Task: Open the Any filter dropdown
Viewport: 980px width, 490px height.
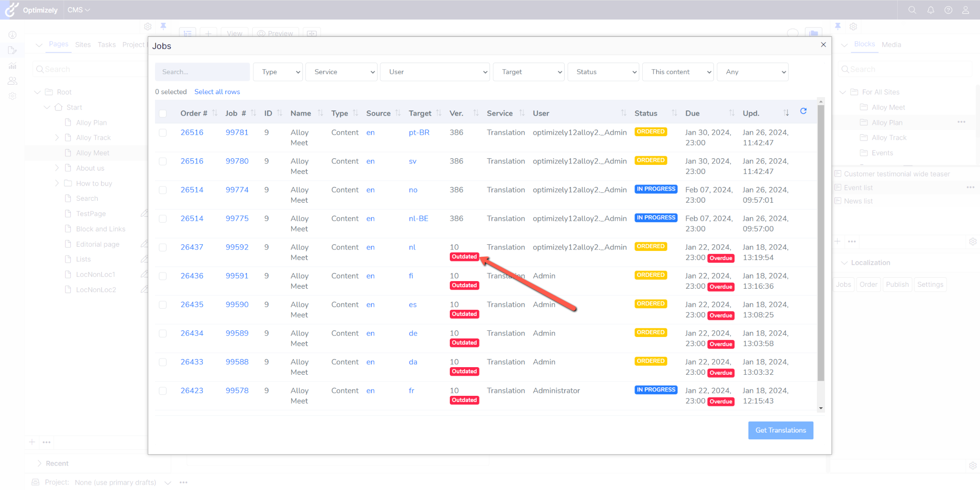Action: point(753,72)
